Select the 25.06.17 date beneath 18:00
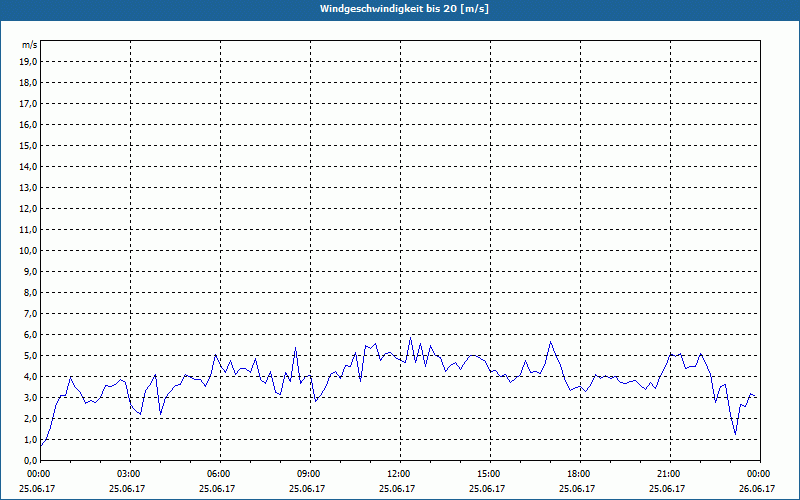Image resolution: width=800 pixels, height=500 pixels. (577, 489)
